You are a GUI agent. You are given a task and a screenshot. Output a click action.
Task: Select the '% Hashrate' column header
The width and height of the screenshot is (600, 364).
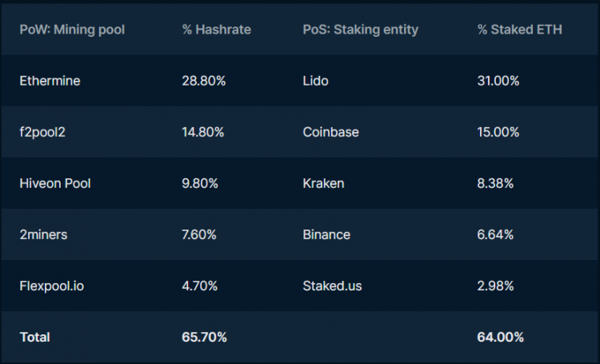(216, 30)
